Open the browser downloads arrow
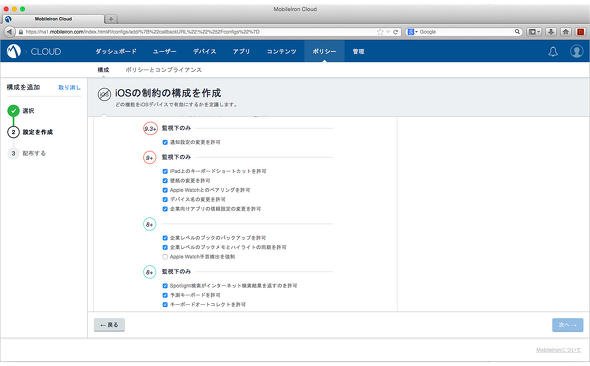This screenshot has width=590, height=366. coord(551,32)
